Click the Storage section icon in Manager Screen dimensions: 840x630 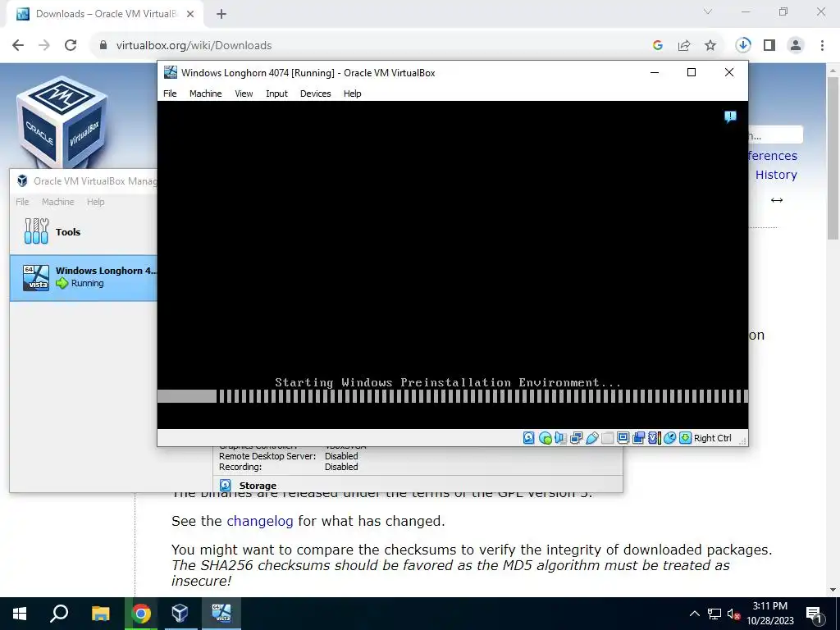(x=226, y=486)
